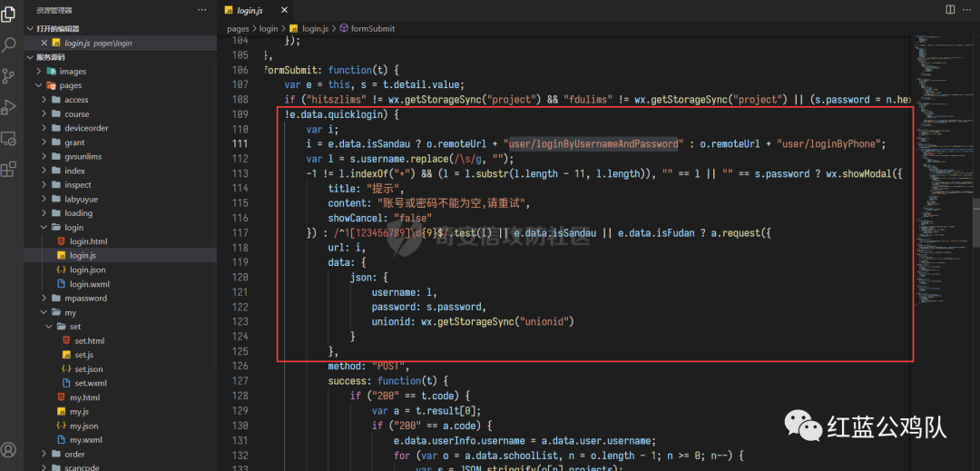Viewport: 980px width, 471px height.
Task: Expand the inspect folder
Action: click(x=77, y=185)
